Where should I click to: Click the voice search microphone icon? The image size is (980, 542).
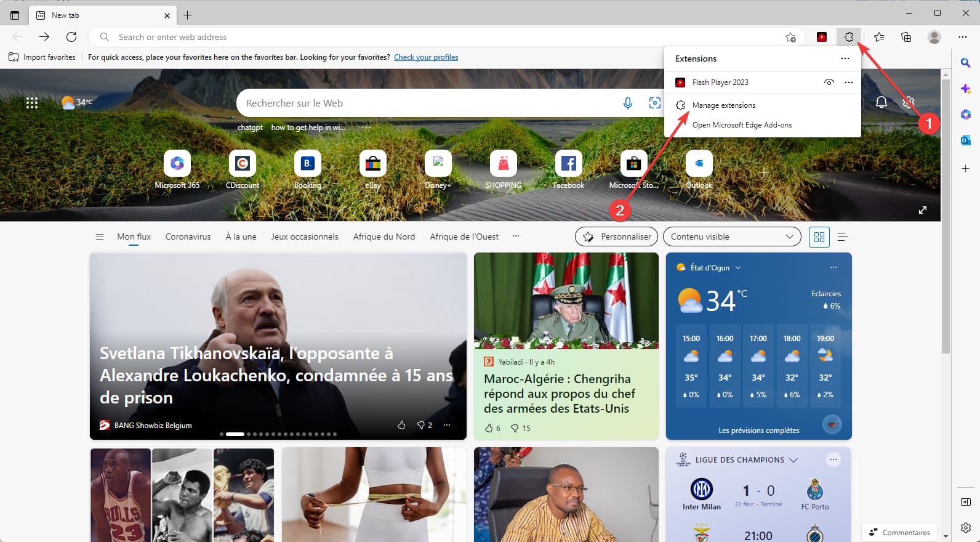click(x=628, y=103)
